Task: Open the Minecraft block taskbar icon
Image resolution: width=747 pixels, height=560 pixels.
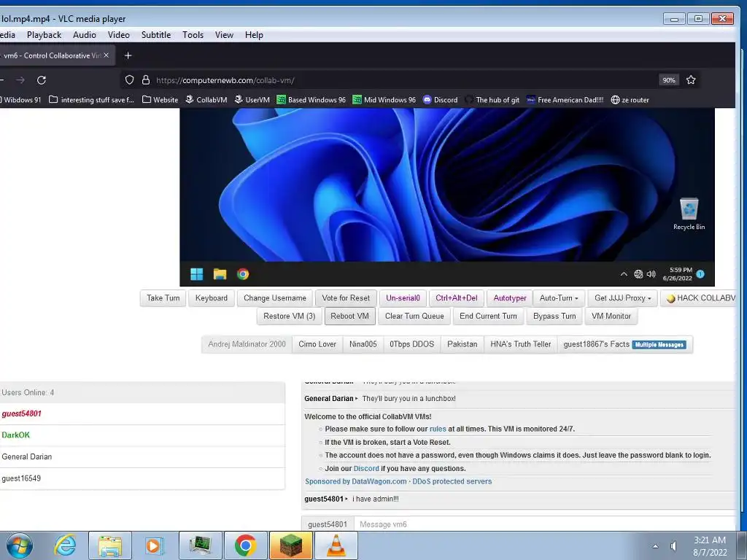Action: (x=290, y=545)
